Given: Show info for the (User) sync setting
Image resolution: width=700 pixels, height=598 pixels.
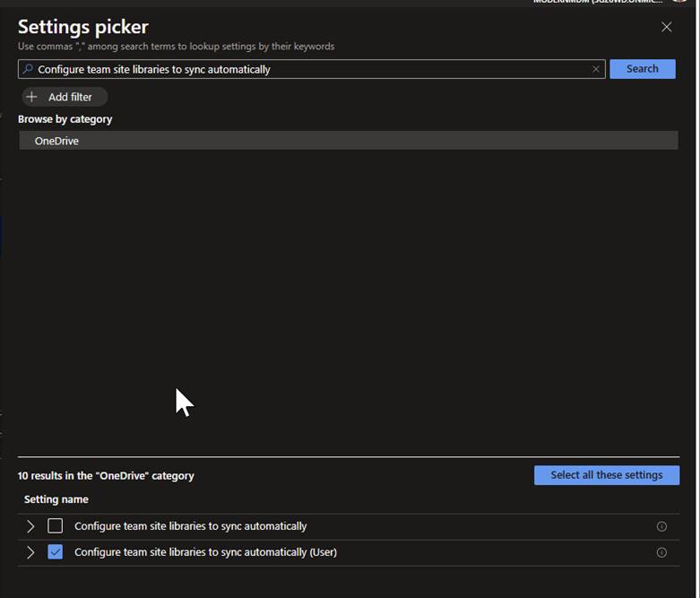Looking at the screenshot, I should (x=661, y=552).
